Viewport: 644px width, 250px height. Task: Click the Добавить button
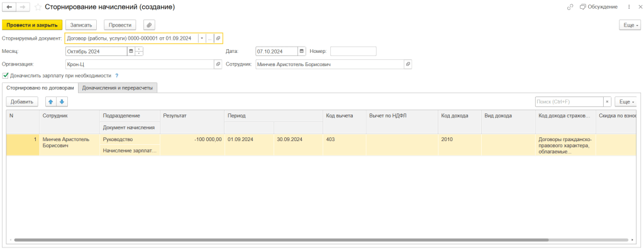[22, 101]
